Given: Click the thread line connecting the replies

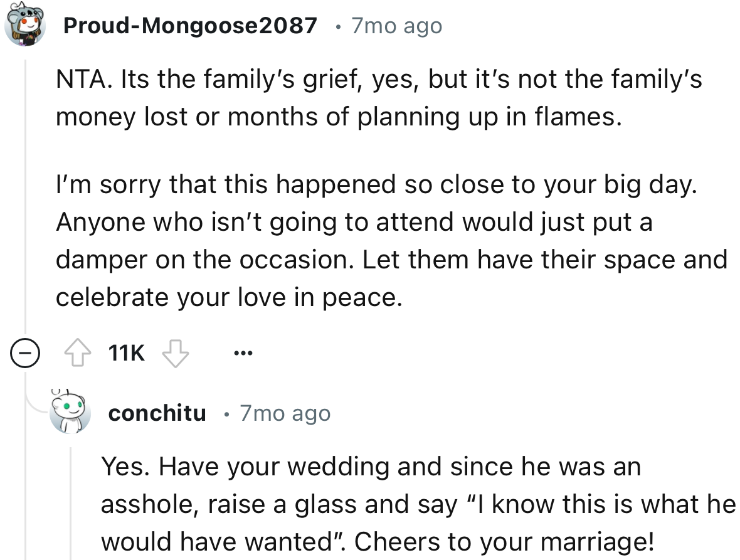Looking at the screenshot, I should [x=24, y=188].
